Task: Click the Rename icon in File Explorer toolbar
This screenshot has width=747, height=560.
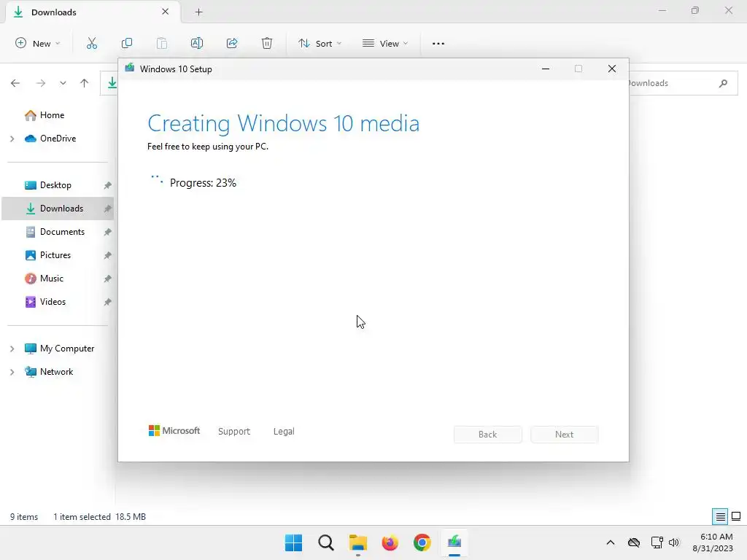Action: pos(197,43)
